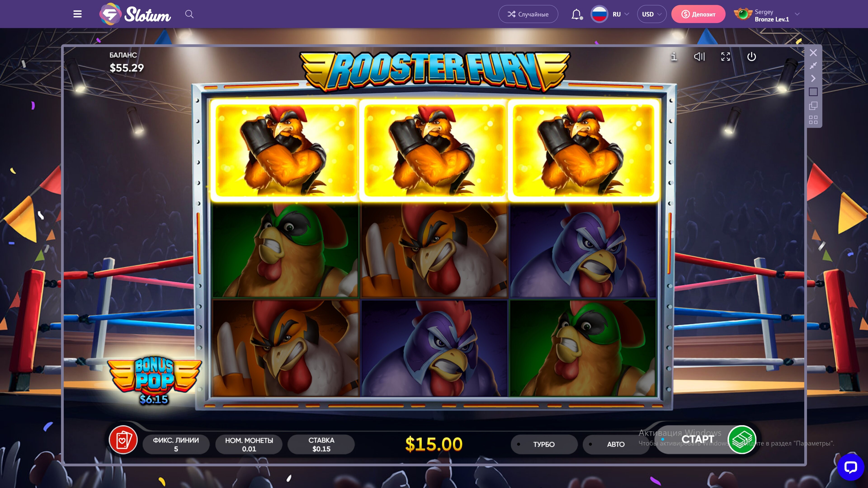Mute the game sound
Image resolution: width=868 pixels, height=488 pixels.
click(x=700, y=56)
